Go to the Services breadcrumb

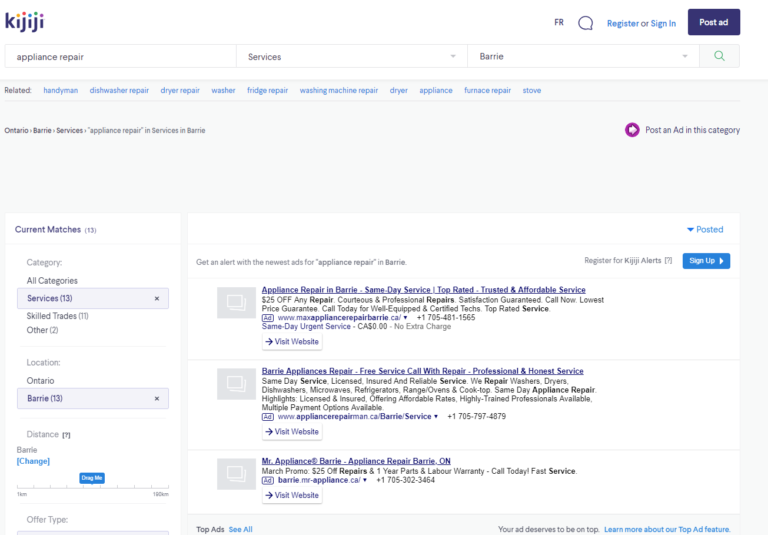70,130
